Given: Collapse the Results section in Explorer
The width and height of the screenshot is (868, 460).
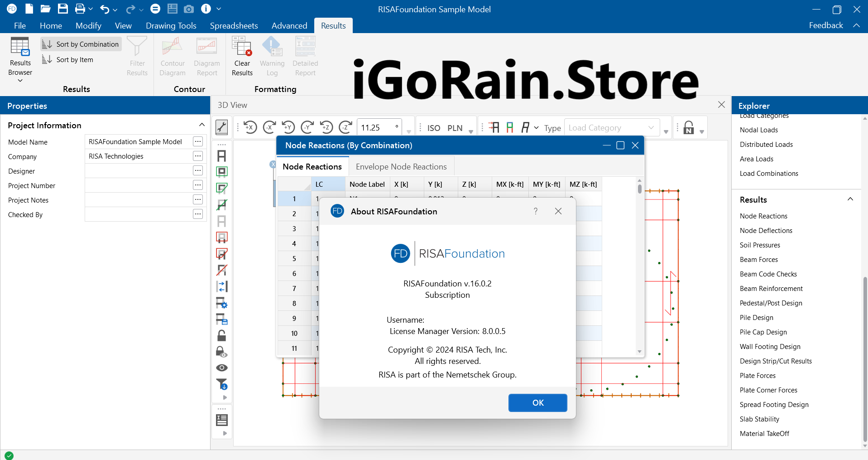Looking at the screenshot, I should click(850, 199).
